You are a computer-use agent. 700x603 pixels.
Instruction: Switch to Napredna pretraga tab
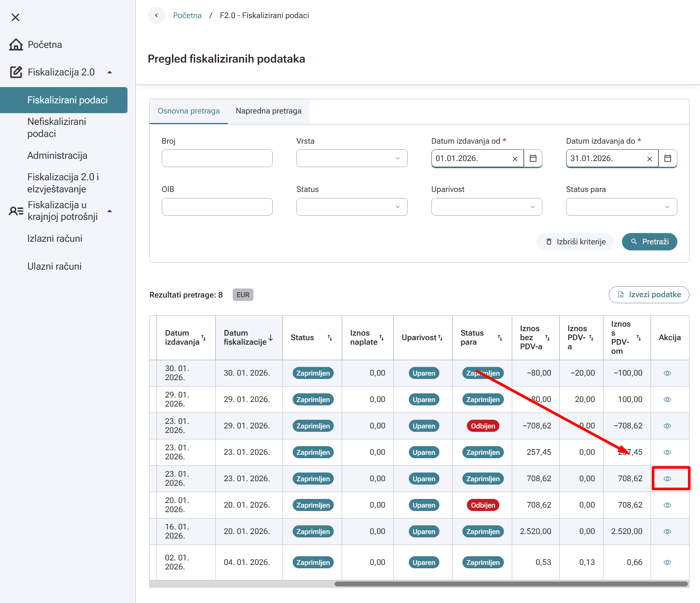268,111
